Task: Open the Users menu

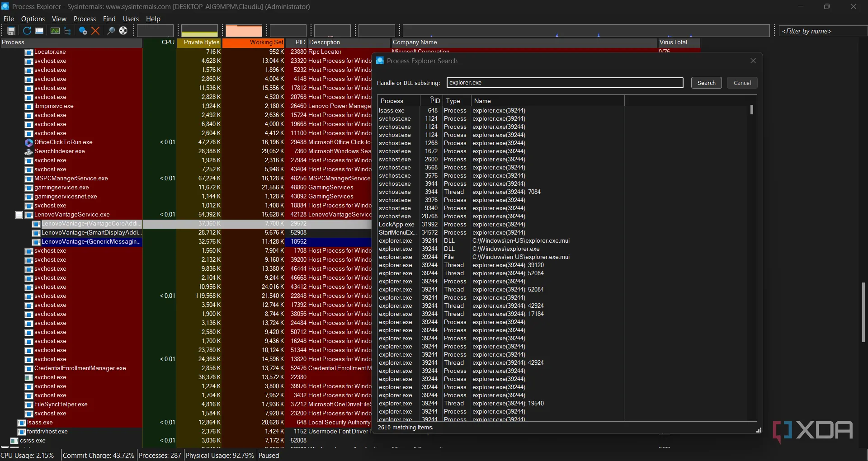Action: pos(131,19)
